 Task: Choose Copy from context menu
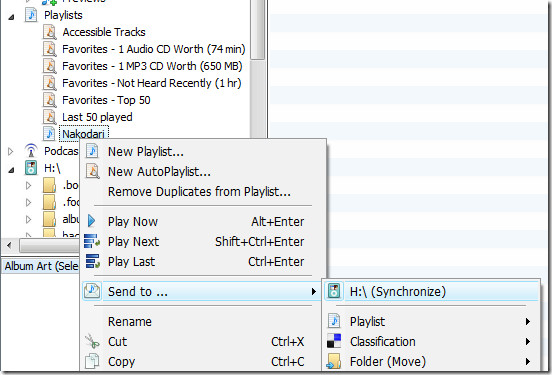point(203,362)
